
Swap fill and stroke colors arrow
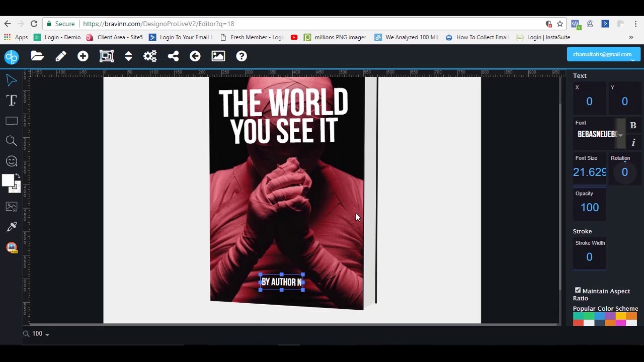[x=18, y=176]
